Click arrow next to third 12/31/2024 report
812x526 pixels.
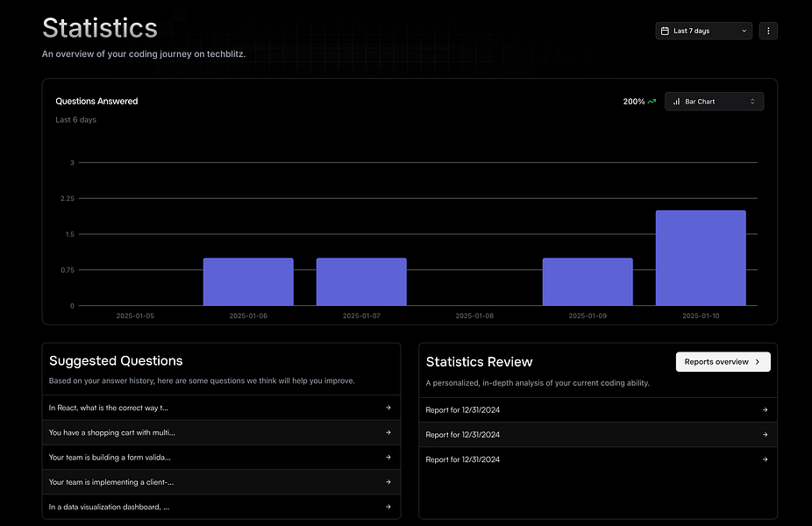coord(765,459)
